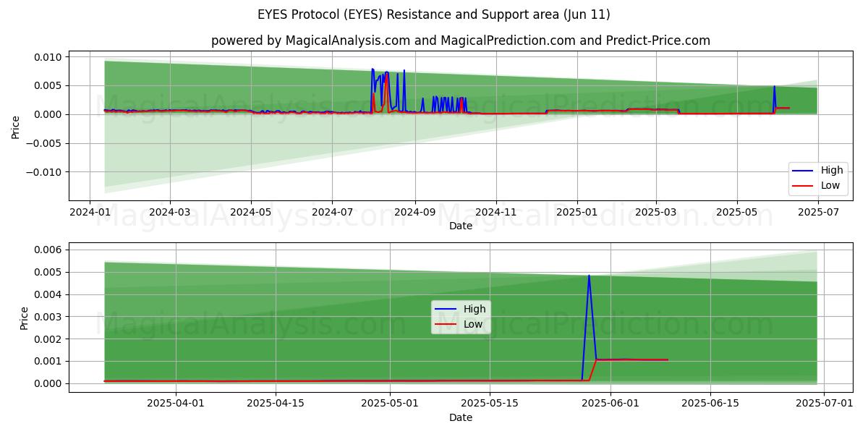Click the bottom chart y-axis value 0.001
Screen dimensions: 868x434
coord(49,362)
